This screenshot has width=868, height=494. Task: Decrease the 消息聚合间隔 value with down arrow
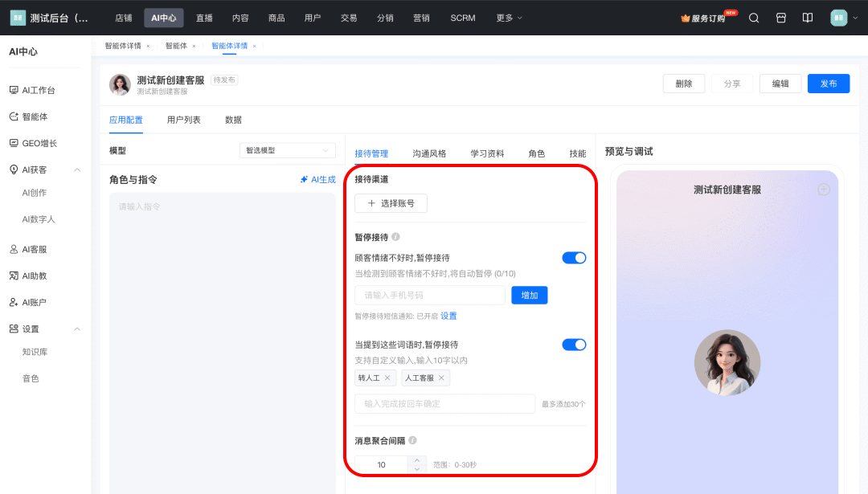(417, 469)
